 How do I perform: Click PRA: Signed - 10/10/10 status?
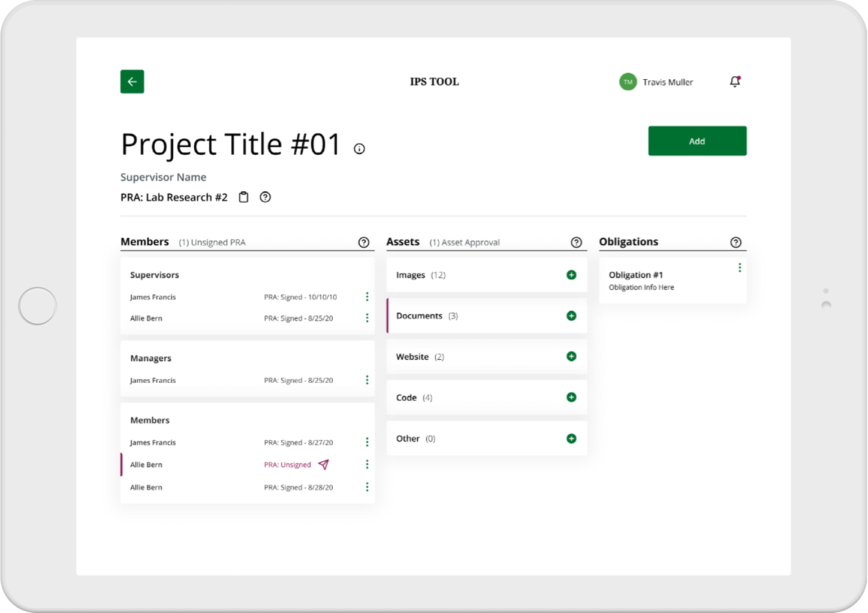[x=300, y=297]
